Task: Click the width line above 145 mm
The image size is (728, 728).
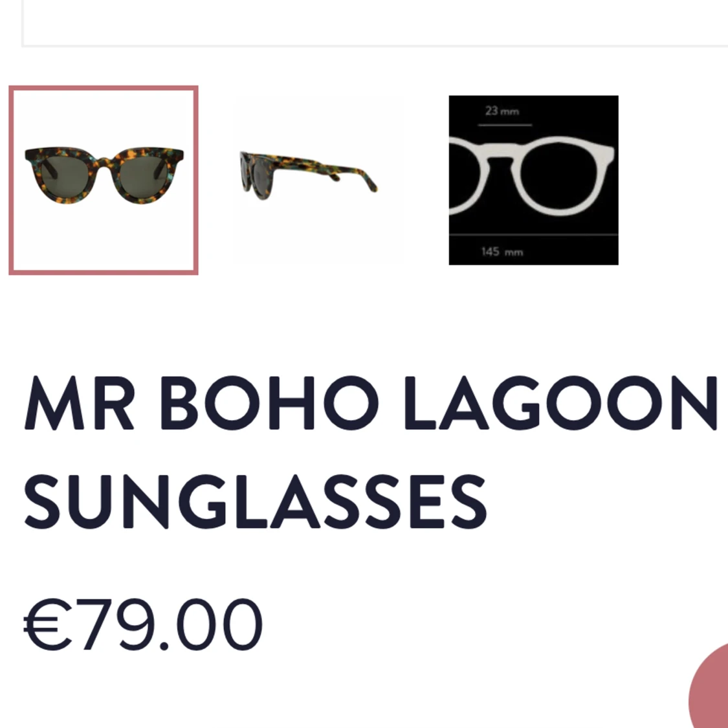Action: (x=533, y=235)
